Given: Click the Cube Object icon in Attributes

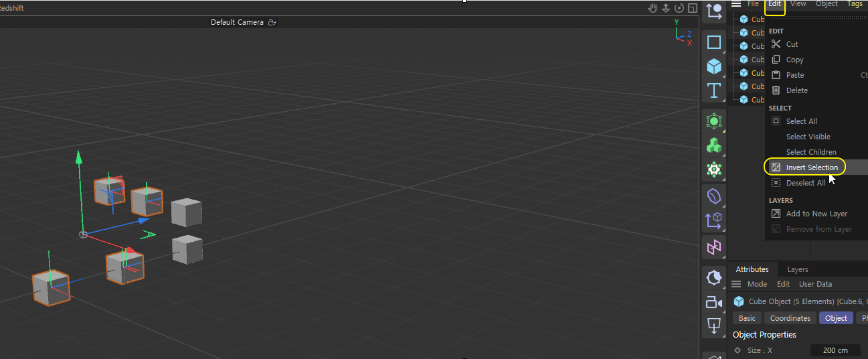Looking at the screenshot, I should [x=739, y=301].
